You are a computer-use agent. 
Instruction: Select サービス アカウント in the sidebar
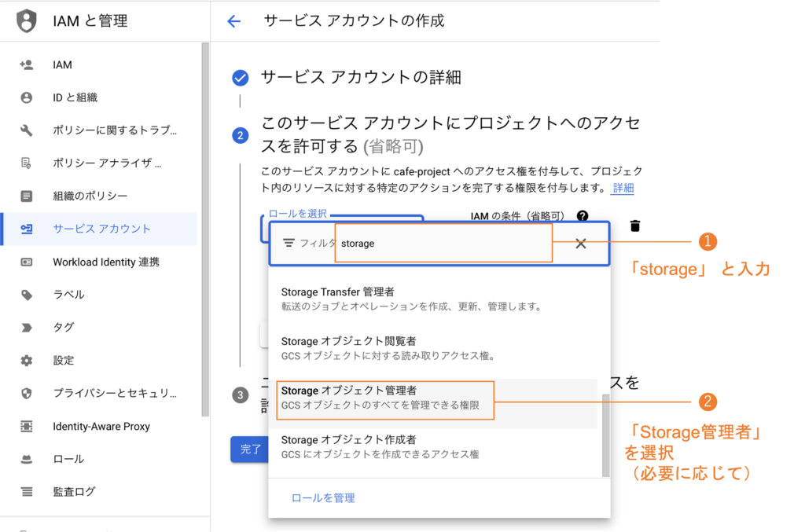point(98,229)
